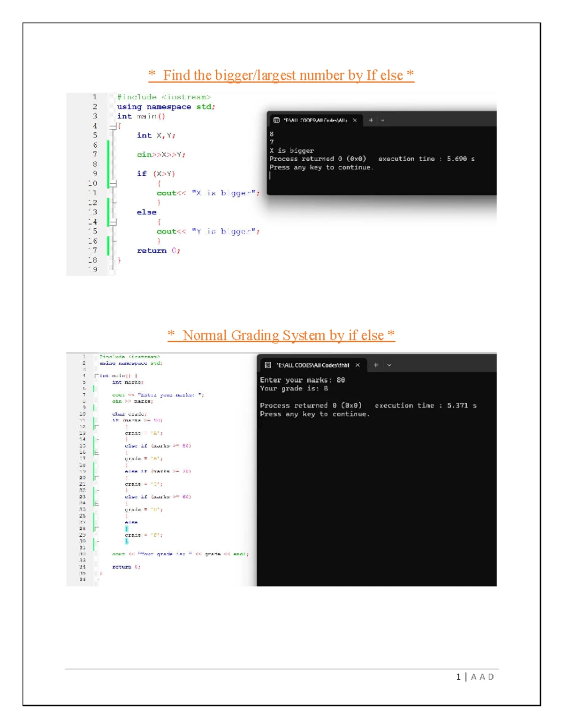
Task: Click 'using namespace std;' in the first code
Action: point(166,107)
